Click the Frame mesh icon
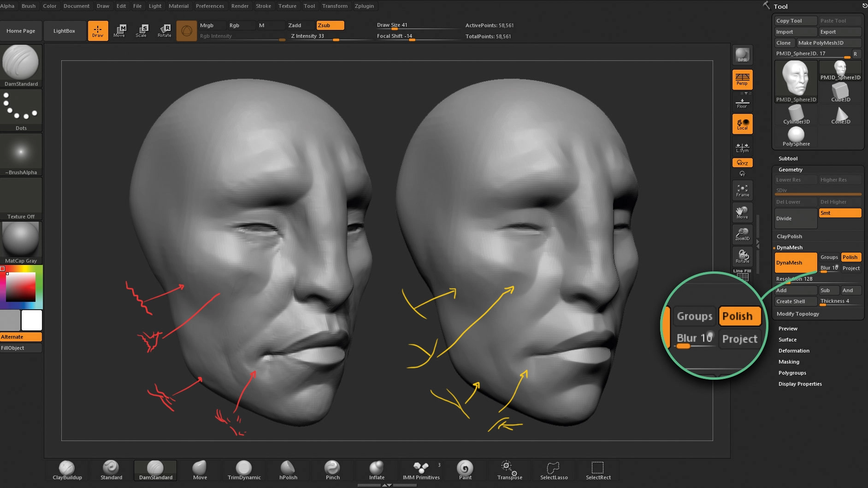This screenshot has height=488, width=868. 742,190
